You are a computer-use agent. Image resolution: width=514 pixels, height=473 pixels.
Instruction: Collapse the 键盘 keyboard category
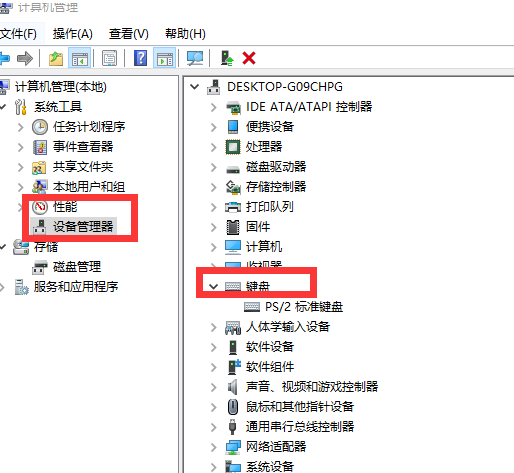point(213,286)
